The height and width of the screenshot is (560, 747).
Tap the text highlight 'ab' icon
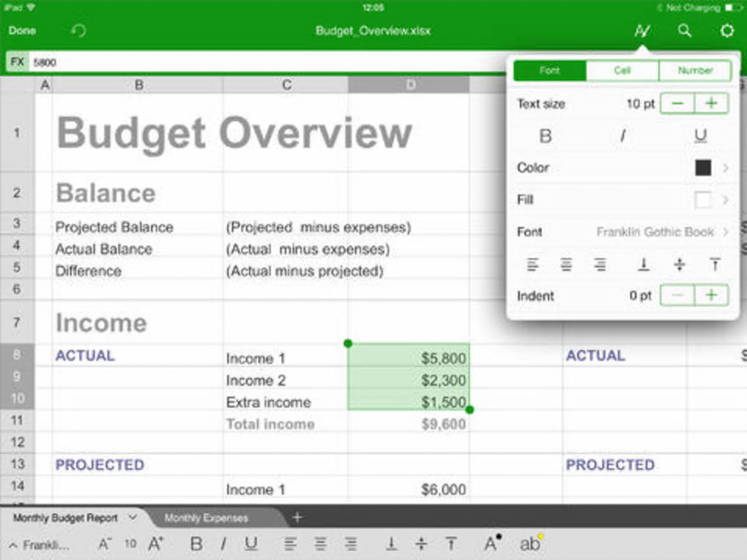point(530,544)
